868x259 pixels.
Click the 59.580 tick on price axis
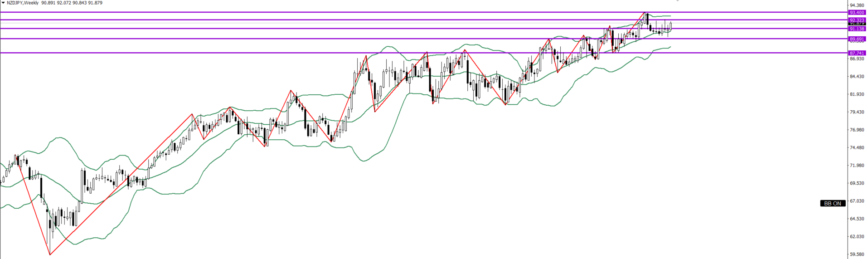coord(857,254)
